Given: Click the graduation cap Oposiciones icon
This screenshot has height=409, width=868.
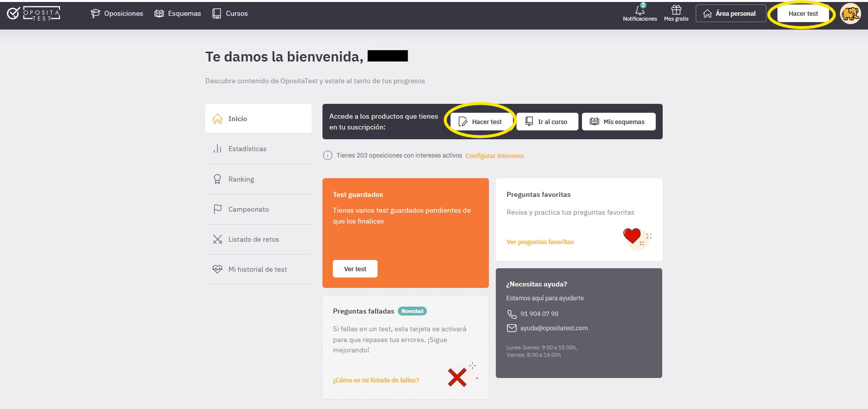Looking at the screenshot, I should (x=96, y=13).
